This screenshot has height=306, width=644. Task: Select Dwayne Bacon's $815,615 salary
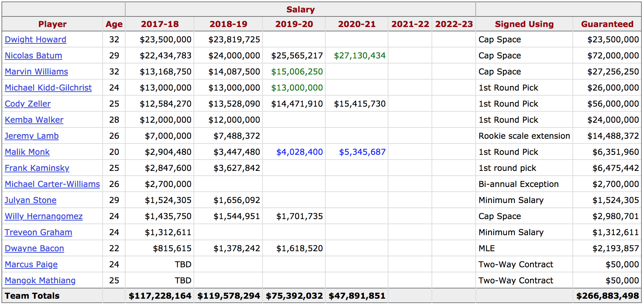172,248
